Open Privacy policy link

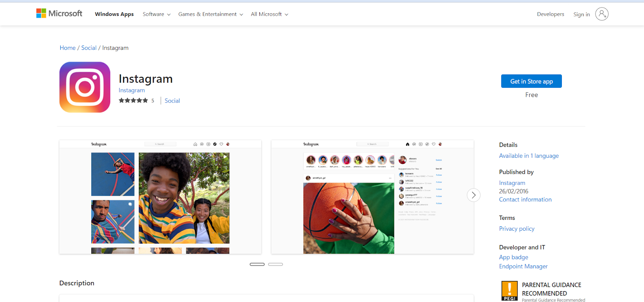[517, 229]
